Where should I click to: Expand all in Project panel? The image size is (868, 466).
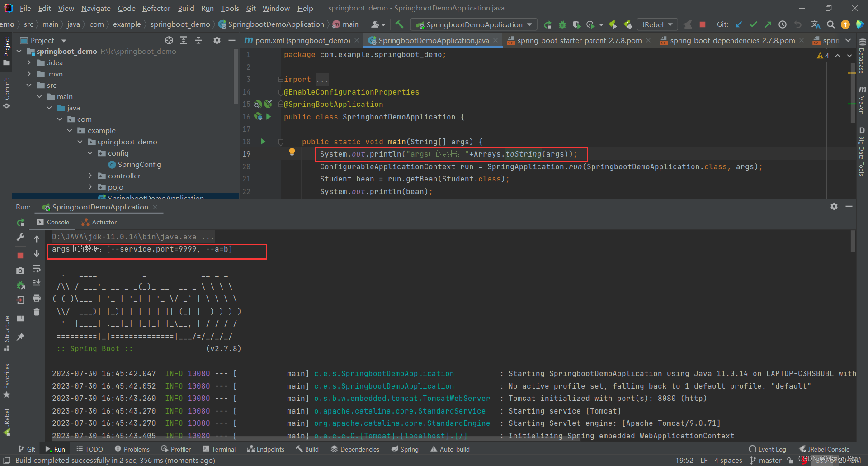pyautogui.click(x=184, y=40)
